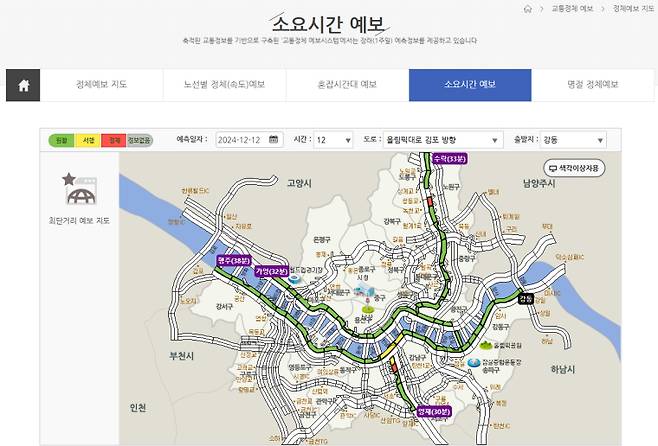The image size is (658, 446).
Task: Click the 강동구 district label
Action: point(501,326)
